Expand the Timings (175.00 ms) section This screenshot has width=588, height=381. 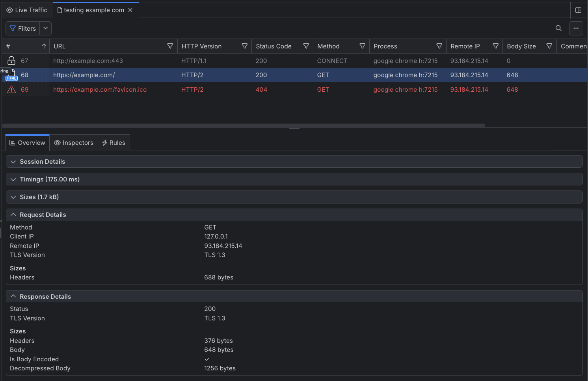point(294,179)
